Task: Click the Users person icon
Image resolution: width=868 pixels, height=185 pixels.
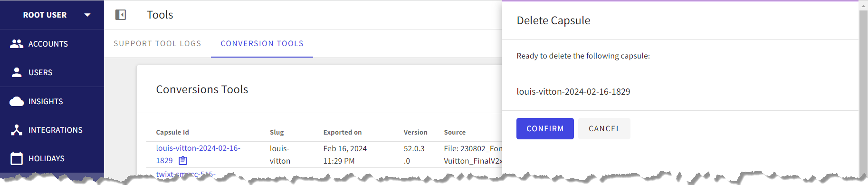Action: click(x=17, y=72)
